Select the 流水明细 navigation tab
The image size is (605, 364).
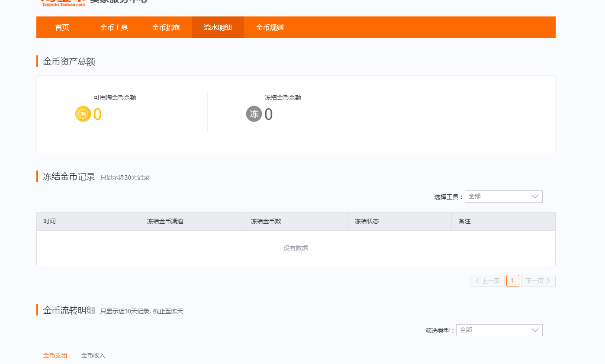tap(218, 27)
